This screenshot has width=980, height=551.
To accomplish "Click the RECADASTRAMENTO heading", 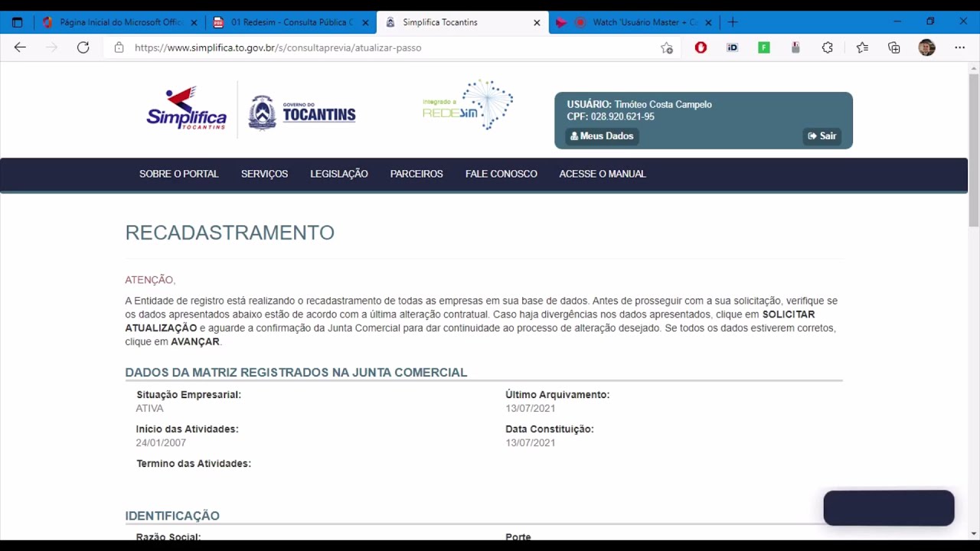I will [230, 233].
